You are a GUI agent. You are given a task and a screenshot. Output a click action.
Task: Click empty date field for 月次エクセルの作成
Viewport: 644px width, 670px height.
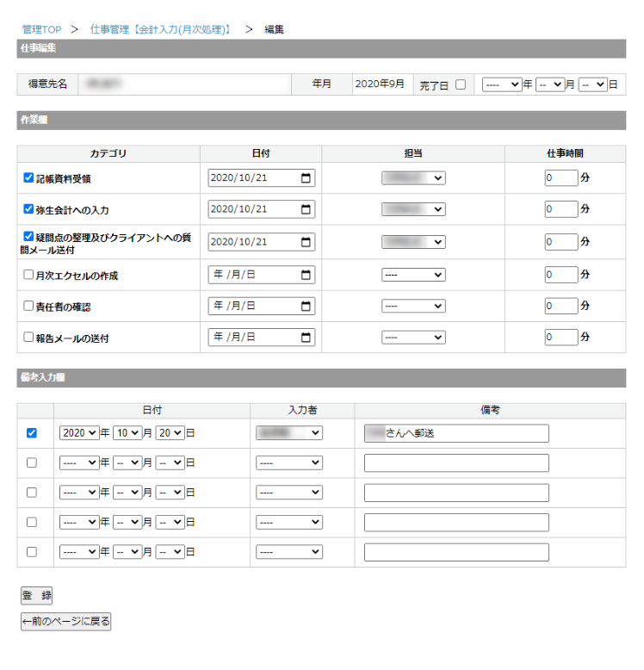[x=262, y=275]
